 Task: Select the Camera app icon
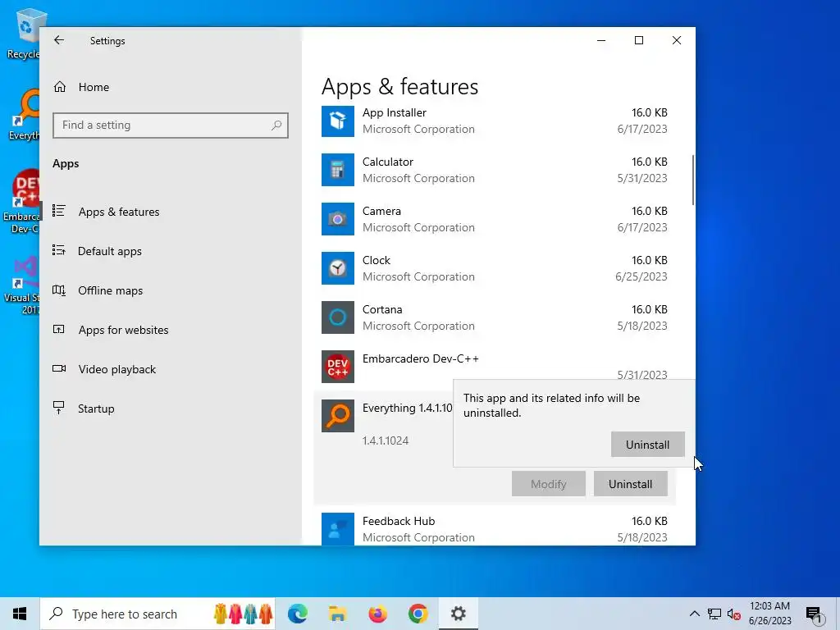(x=337, y=219)
